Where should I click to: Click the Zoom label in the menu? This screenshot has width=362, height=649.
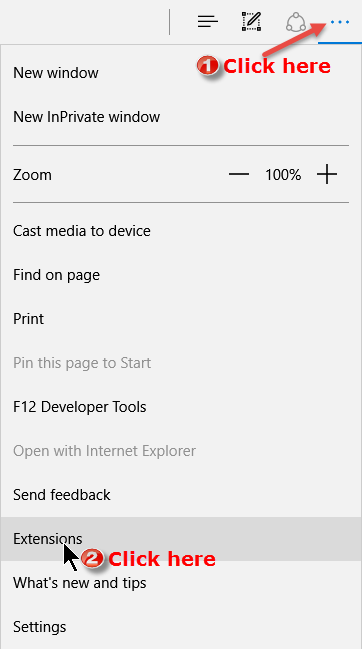point(32,175)
